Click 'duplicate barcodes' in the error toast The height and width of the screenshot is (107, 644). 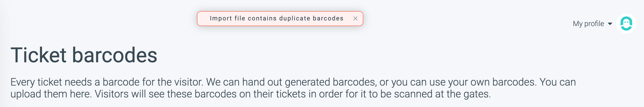click(311, 19)
